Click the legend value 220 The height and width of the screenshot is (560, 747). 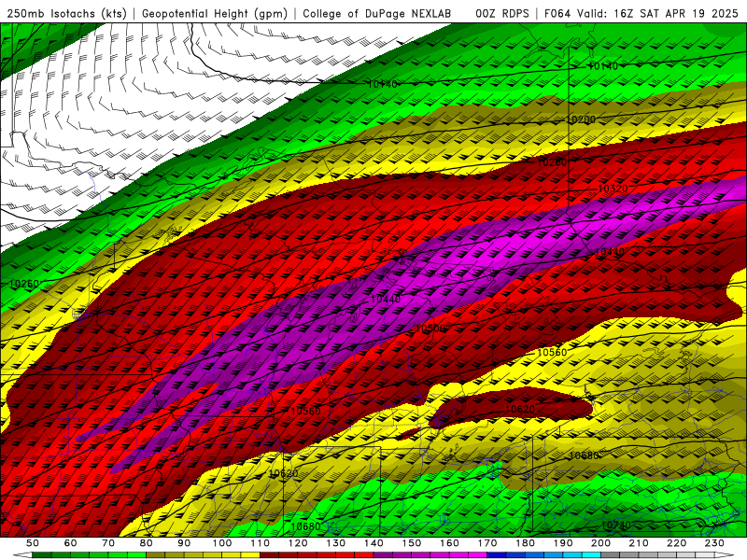[676, 543]
